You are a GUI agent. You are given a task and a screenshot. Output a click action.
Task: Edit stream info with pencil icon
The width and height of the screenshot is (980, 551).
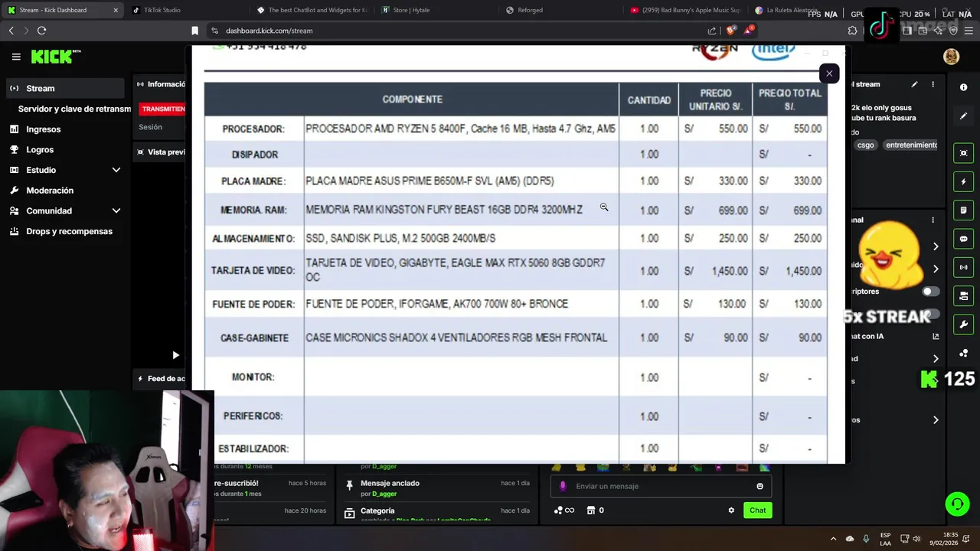(914, 84)
